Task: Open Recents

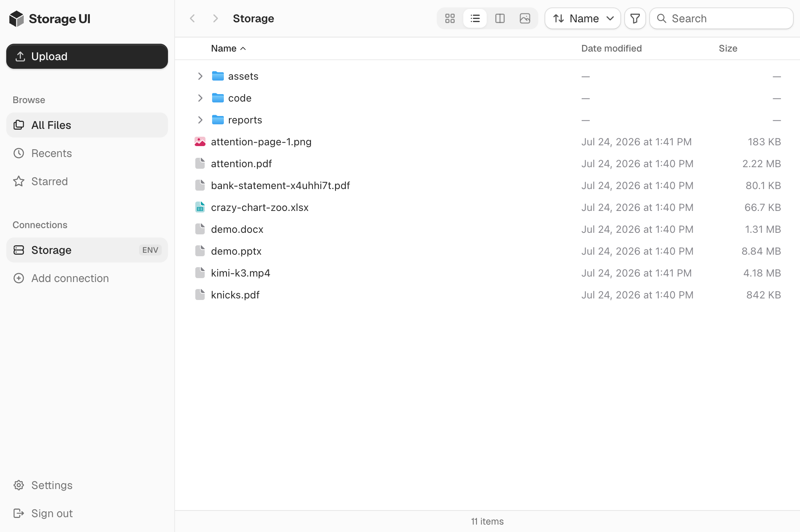Action: point(87,153)
